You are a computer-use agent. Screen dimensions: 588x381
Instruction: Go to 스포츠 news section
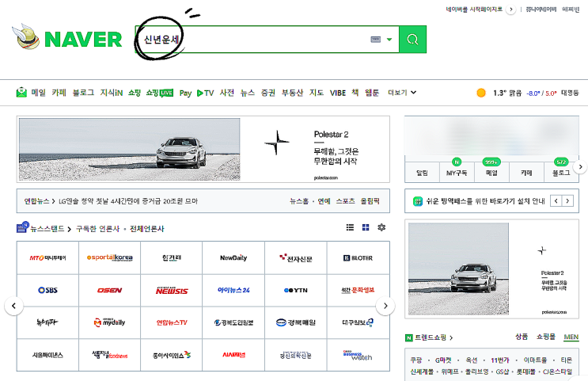pyautogui.click(x=345, y=201)
